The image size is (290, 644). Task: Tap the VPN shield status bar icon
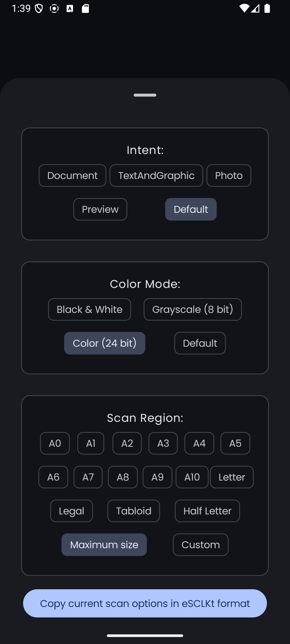pos(39,9)
